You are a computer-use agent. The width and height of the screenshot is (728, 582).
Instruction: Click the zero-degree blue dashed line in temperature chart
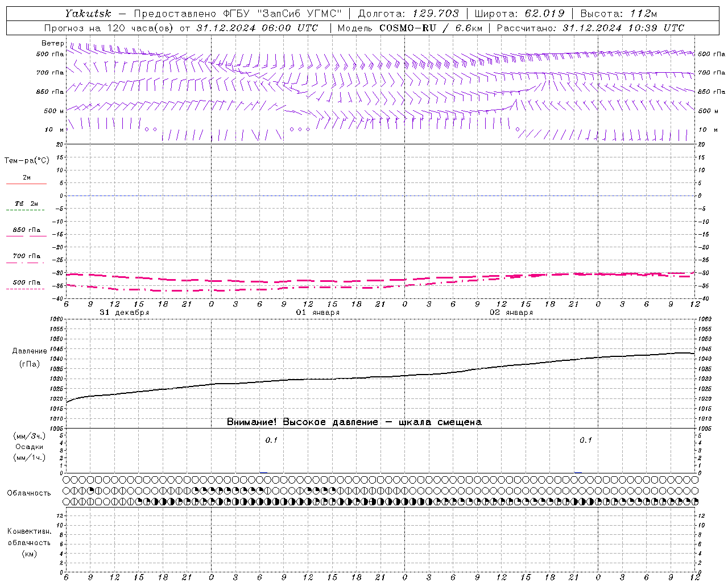(381, 196)
